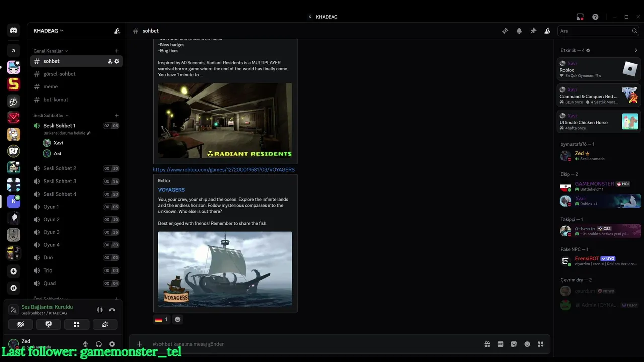Join Duo voice channel
The height and width of the screenshot is (362, 644).
(76, 257)
